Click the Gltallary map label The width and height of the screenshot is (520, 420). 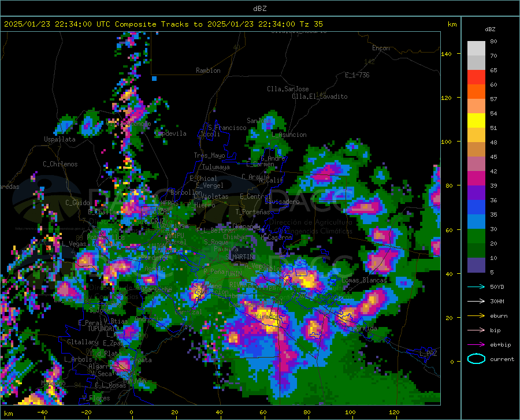83,342
